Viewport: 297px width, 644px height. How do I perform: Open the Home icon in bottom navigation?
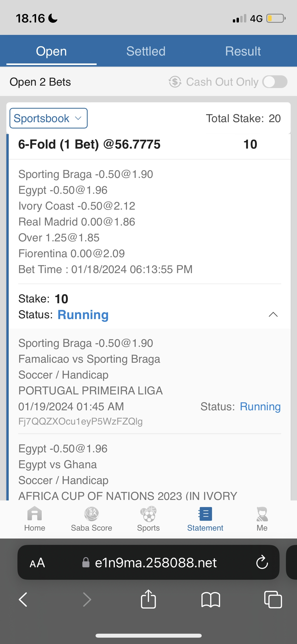point(35,514)
